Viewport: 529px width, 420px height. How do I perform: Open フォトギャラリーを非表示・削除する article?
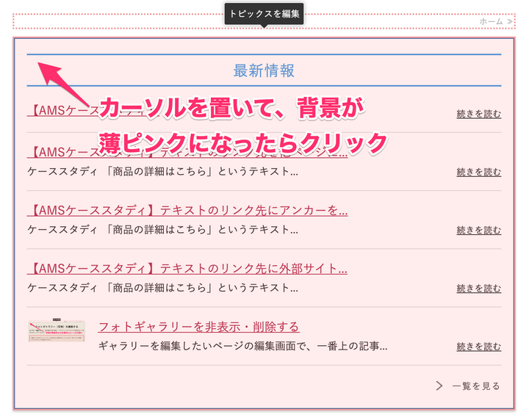tap(198, 327)
